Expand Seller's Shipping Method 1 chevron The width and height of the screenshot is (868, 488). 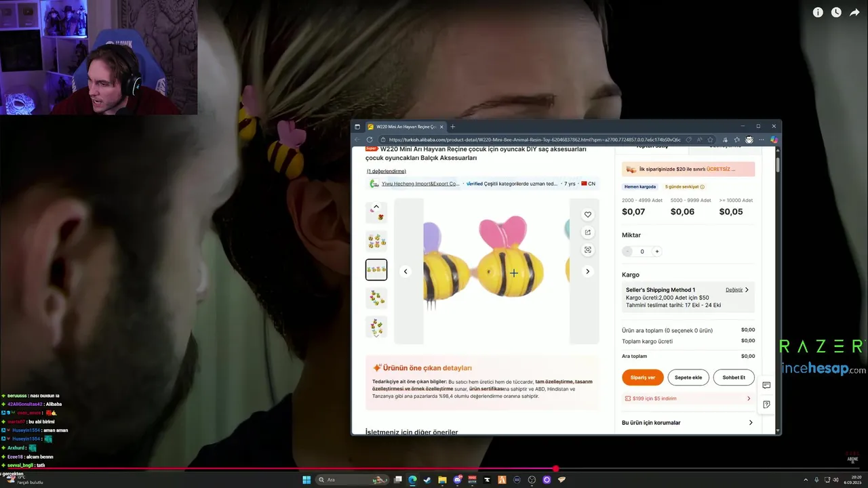coord(747,290)
